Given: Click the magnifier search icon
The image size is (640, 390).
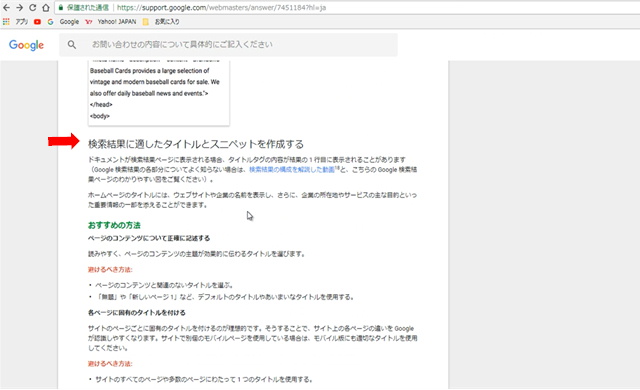Looking at the screenshot, I should 72,45.
